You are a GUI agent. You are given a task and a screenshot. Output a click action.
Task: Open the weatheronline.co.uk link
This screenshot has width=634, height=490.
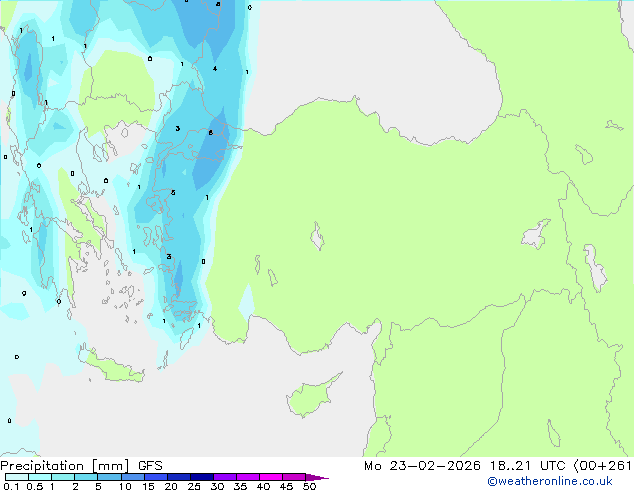click(550, 481)
